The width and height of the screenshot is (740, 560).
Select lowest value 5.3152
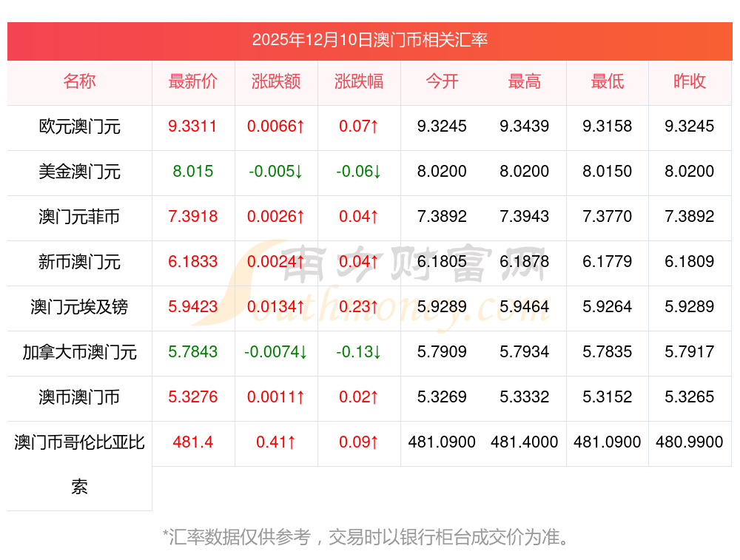[x=607, y=397]
